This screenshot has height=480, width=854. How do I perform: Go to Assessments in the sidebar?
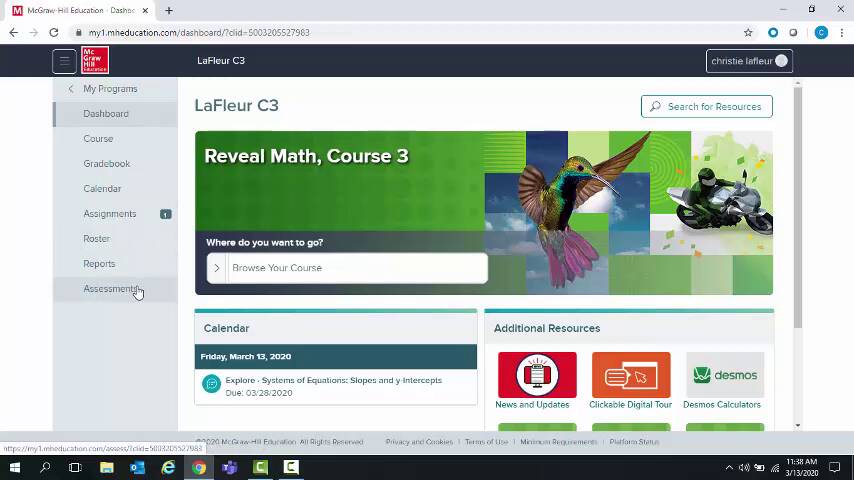110,289
